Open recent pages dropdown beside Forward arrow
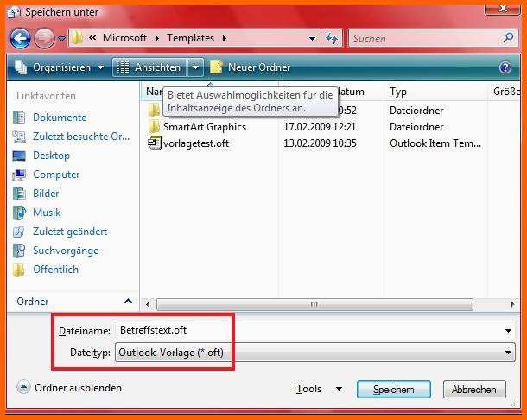 coord(61,39)
